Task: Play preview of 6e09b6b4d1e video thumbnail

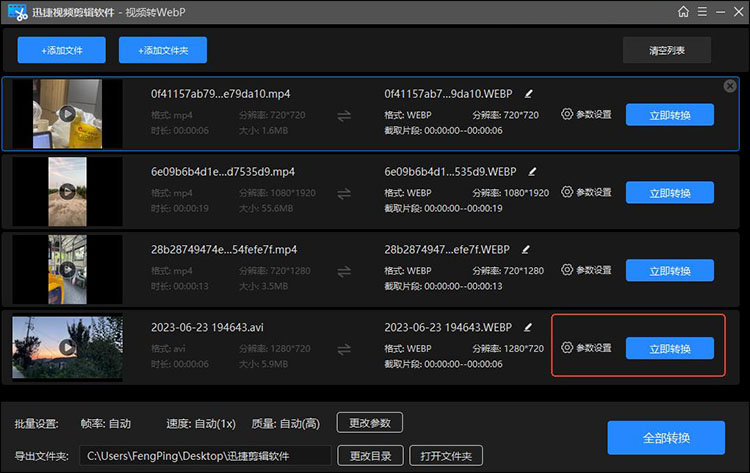Action: tap(67, 192)
